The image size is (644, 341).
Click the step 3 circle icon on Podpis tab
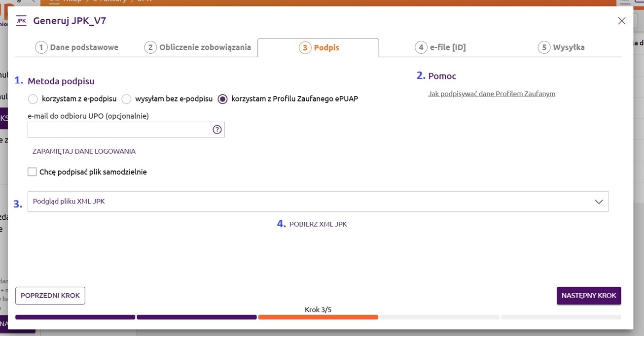pos(305,48)
